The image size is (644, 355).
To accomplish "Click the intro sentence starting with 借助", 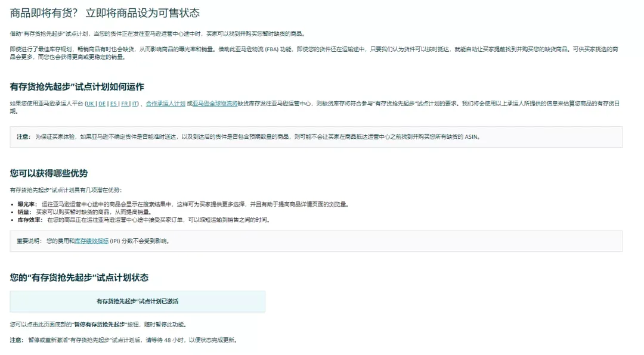I will (157, 33).
